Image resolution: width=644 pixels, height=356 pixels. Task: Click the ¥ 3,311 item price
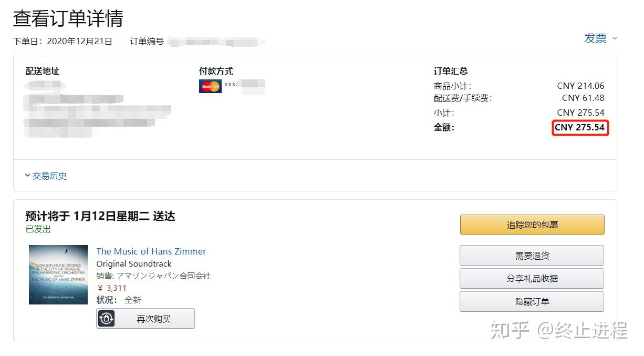tap(112, 288)
